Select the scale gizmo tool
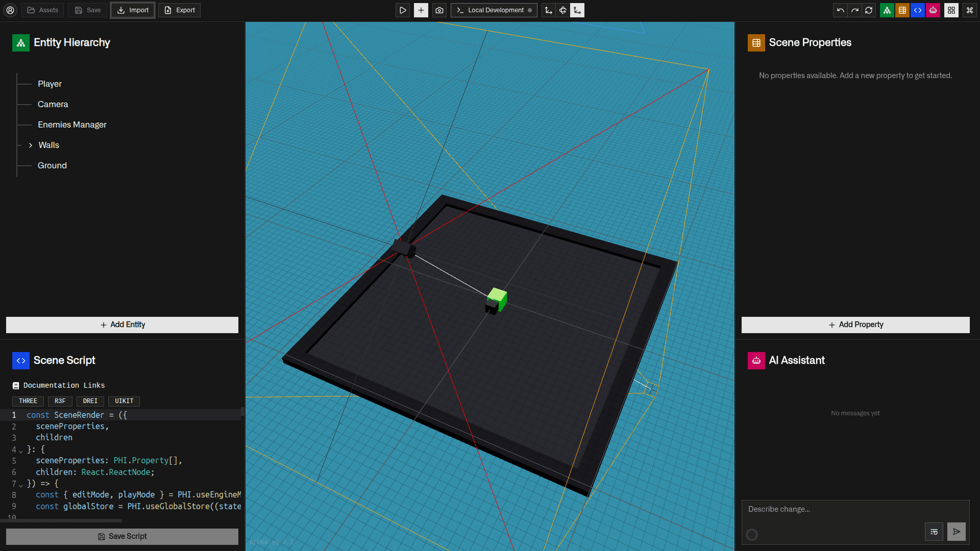Viewport: 980px width, 551px height. click(x=577, y=10)
